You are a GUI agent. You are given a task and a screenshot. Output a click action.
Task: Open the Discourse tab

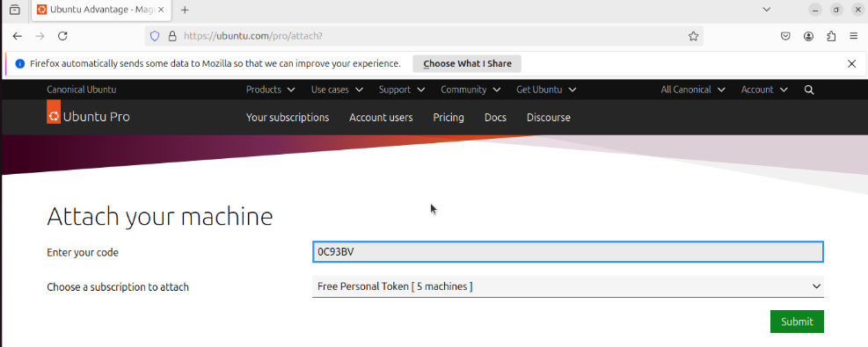(549, 117)
